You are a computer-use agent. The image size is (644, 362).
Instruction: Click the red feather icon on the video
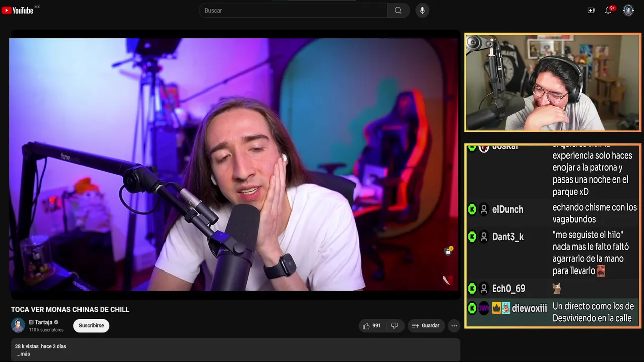pos(447,280)
